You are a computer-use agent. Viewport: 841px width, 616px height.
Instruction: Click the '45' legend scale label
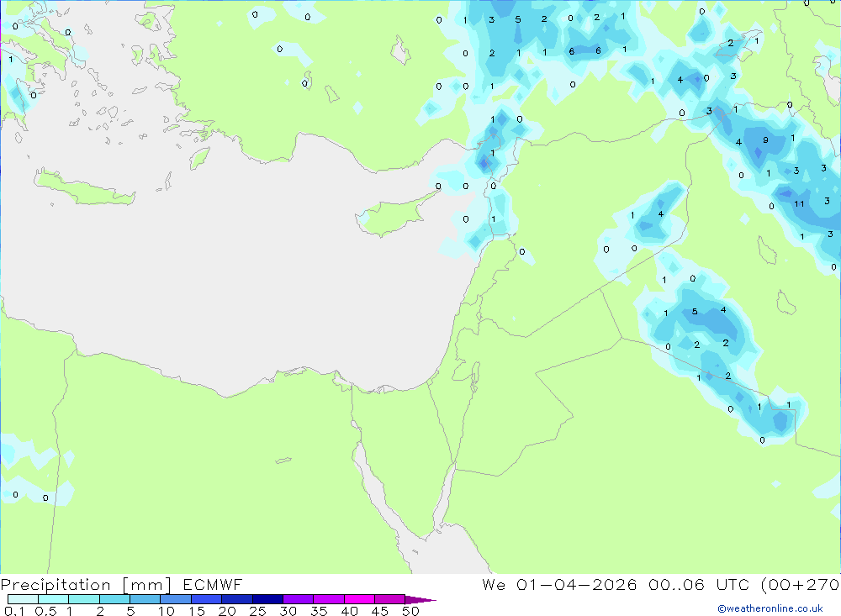[x=380, y=611]
